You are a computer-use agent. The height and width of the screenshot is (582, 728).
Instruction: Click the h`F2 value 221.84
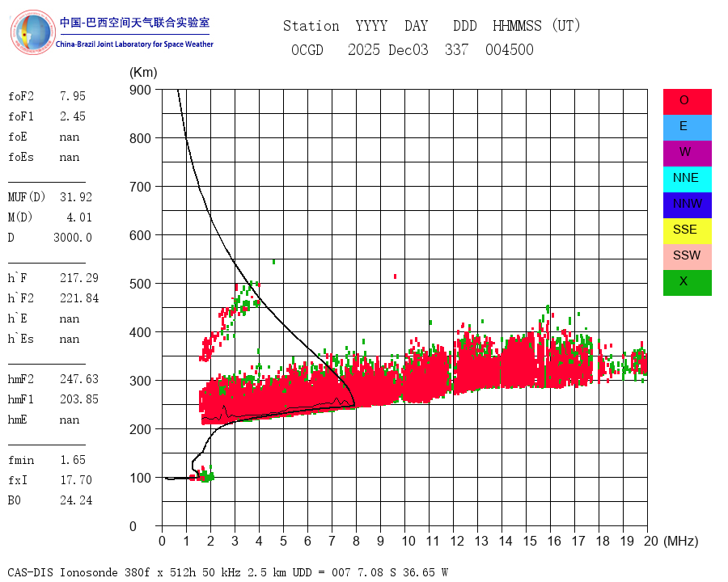click(x=79, y=298)
